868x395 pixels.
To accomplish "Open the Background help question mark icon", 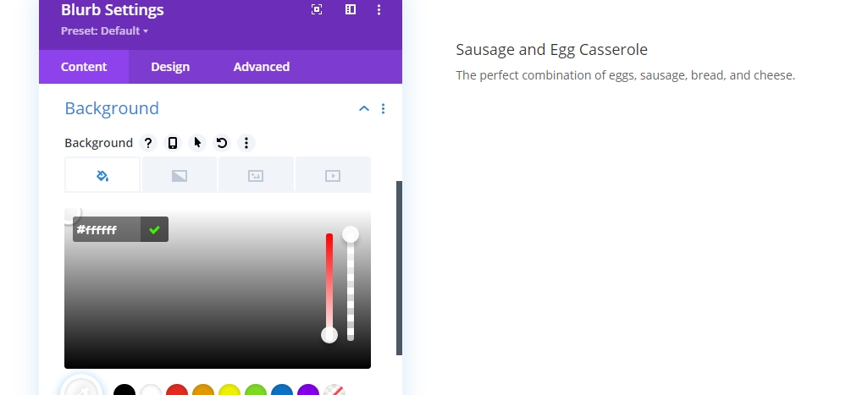I will (148, 143).
